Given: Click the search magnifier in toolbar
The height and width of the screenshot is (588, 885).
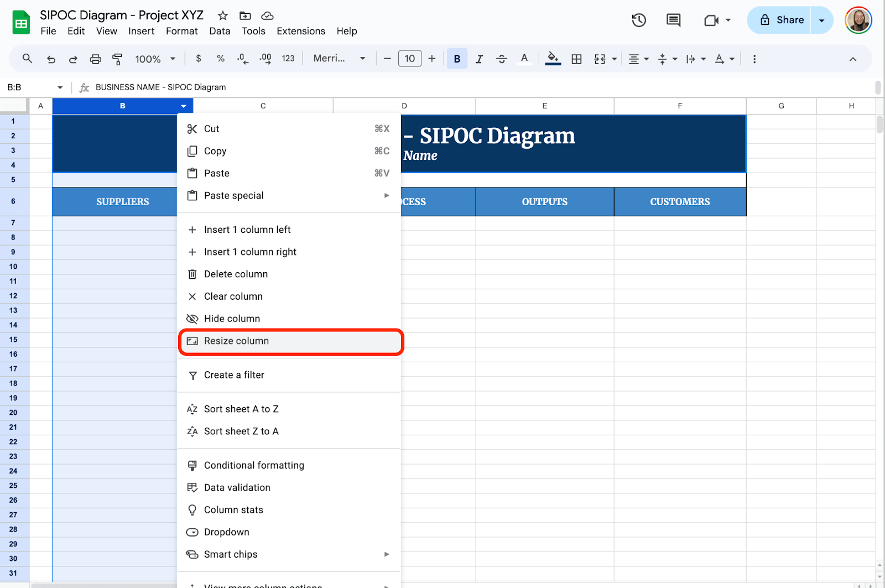Looking at the screenshot, I should [x=27, y=59].
